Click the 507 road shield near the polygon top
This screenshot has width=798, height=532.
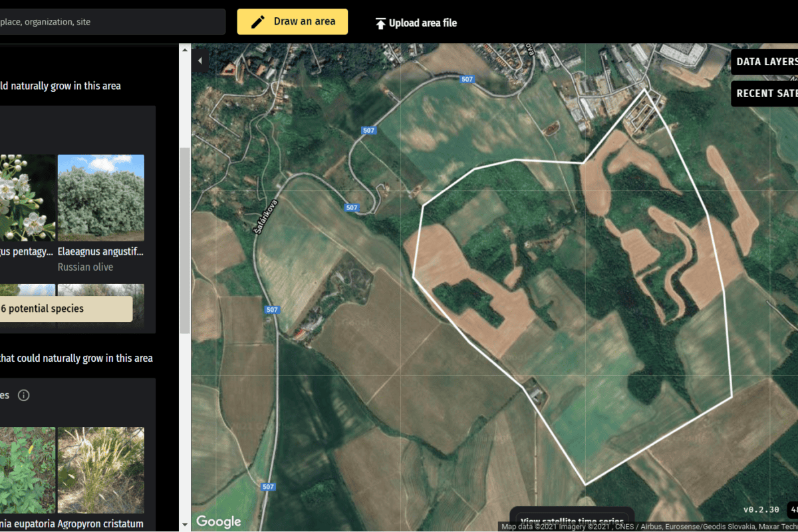(466, 79)
